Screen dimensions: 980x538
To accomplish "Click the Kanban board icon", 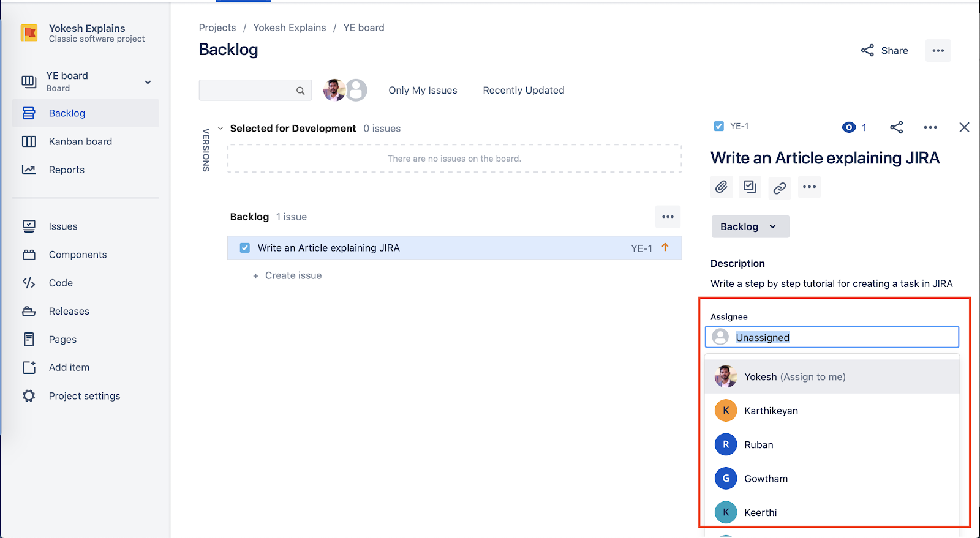I will (x=29, y=141).
